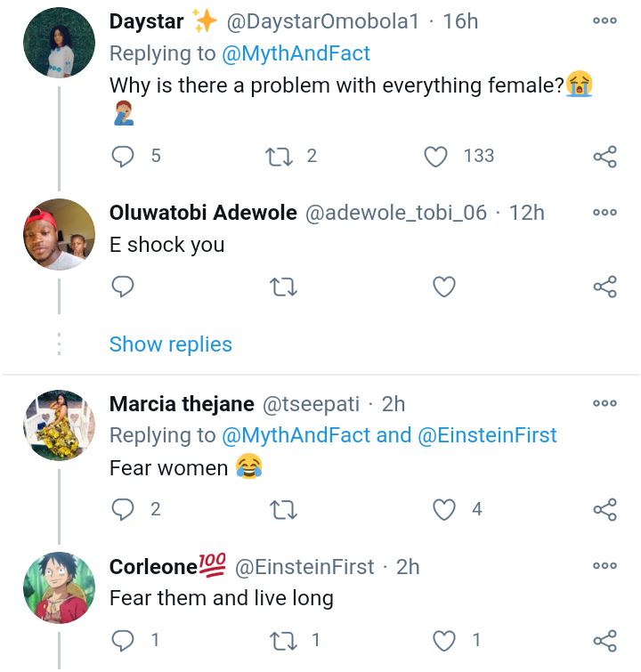
Task: Expand Show replies
Action: coord(171,344)
